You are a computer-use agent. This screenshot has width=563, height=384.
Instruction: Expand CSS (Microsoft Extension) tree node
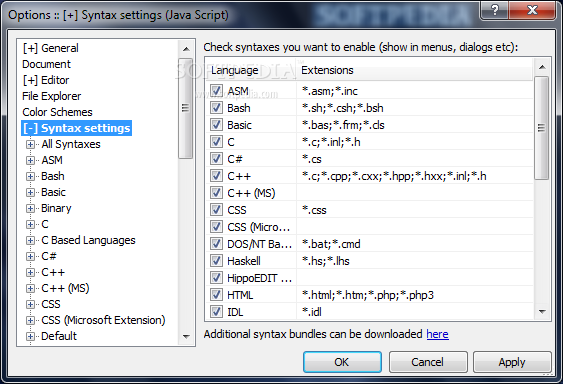pos(31,320)
